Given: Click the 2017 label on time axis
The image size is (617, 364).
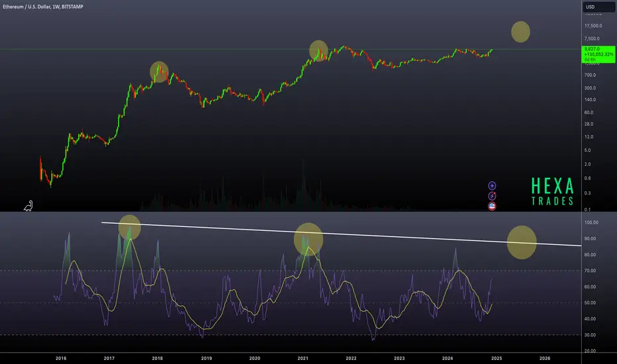Looking at the screenshot, I should pyautogui.click(x=109, y=358).
